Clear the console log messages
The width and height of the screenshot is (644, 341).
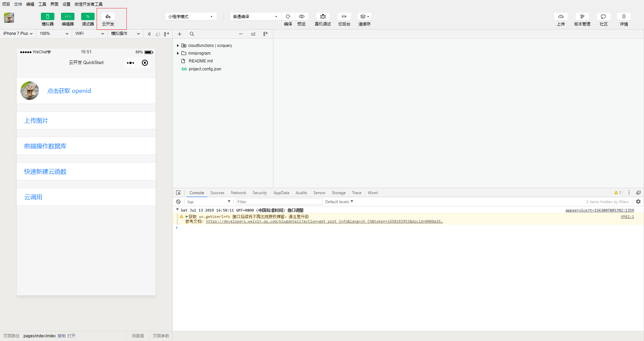pos(178,202)
